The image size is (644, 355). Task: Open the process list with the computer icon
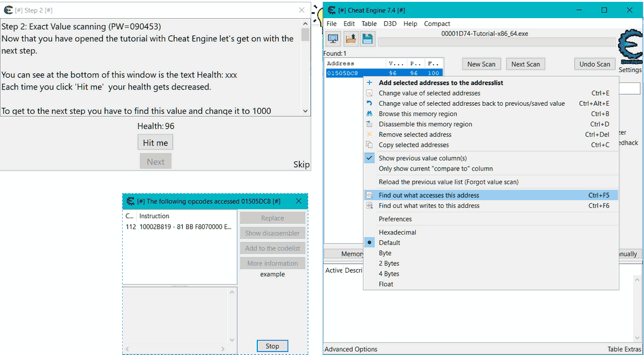point(333,38)
